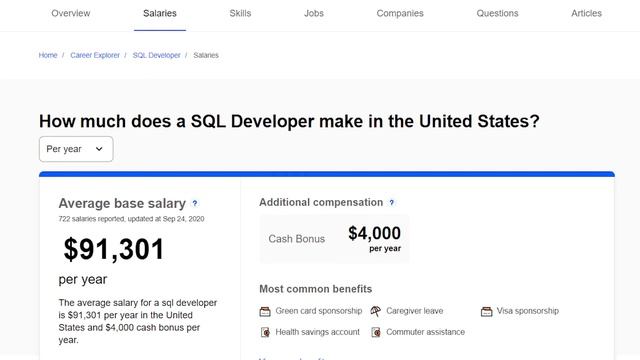Select the Visa sponsorship text
This screenshot has width=640, height=360.
pyautogui.click(x=527, y=311)
